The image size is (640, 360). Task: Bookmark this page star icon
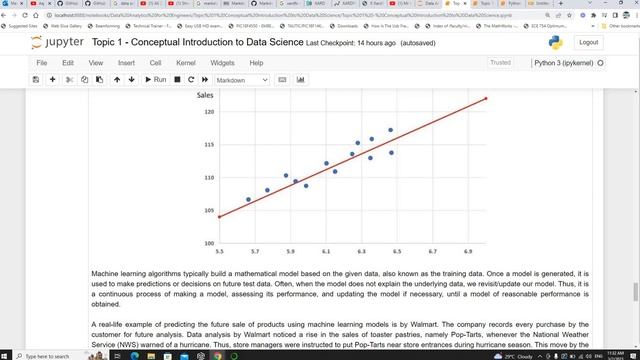(x=569, y=15)
